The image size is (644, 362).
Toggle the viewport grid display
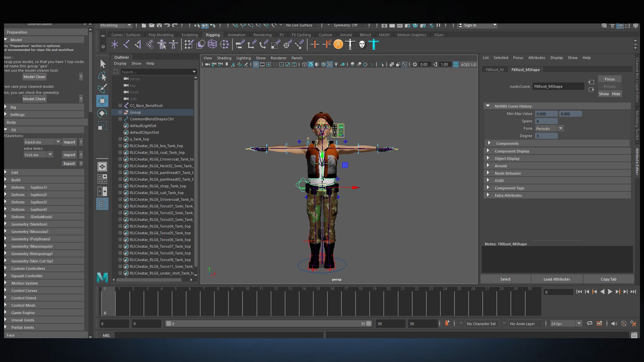coord(256,64)
